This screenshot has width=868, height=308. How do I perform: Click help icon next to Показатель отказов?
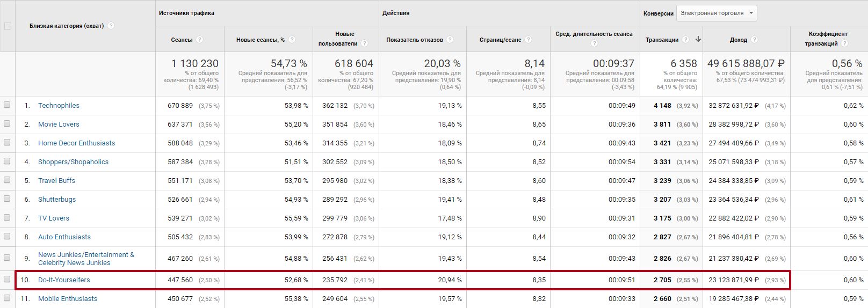tap(450, 40)
